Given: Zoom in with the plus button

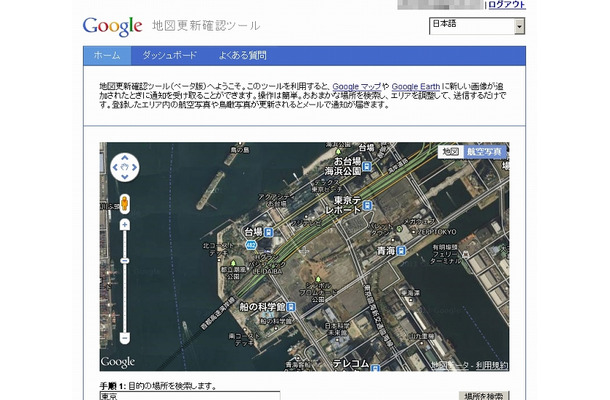Looking at the screenshot, I should pyautogui.click(x=125, y=225).
